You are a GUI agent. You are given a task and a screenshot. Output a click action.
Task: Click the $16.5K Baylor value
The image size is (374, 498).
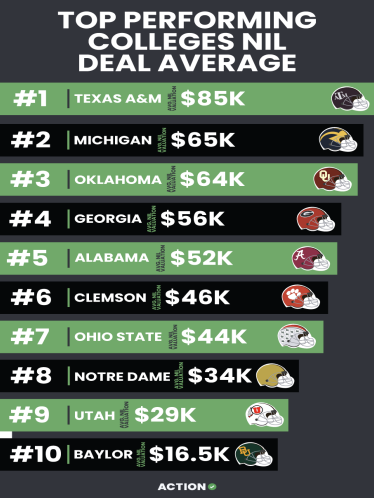click(189, 454)
